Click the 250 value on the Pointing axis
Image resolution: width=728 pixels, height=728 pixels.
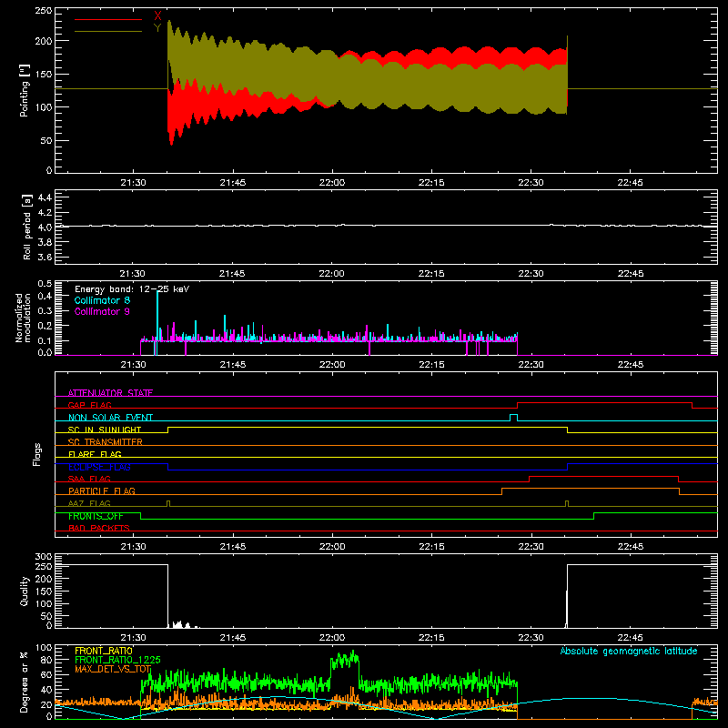click(44, 11)
